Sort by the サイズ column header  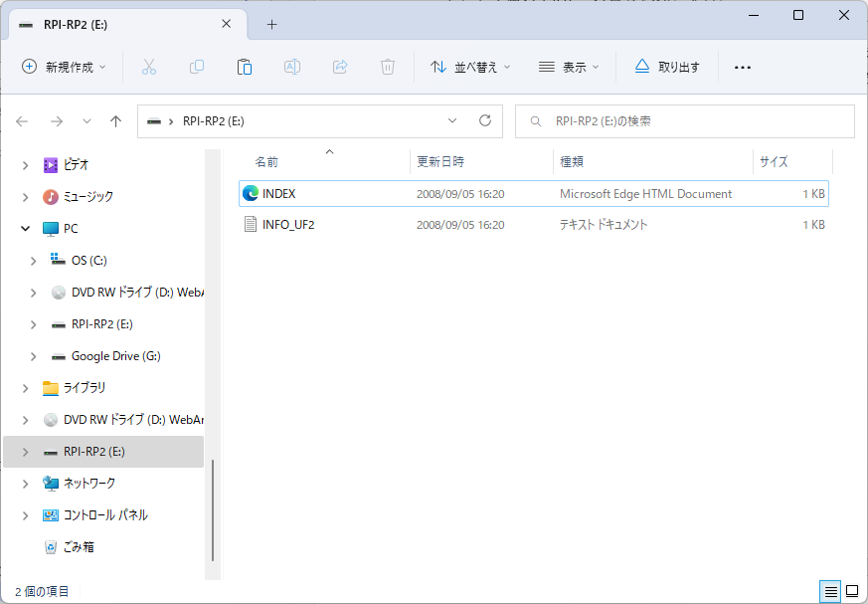click(774, 162)
